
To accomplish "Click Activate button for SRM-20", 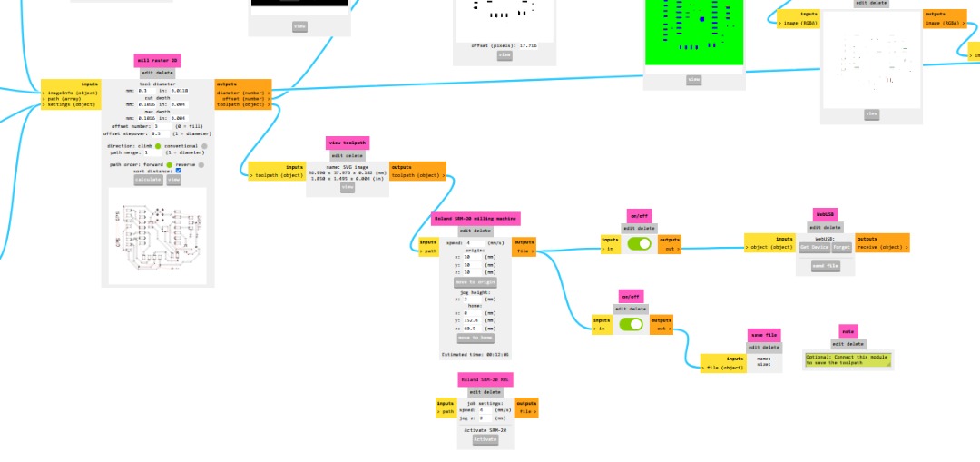I will coord(485,439).
